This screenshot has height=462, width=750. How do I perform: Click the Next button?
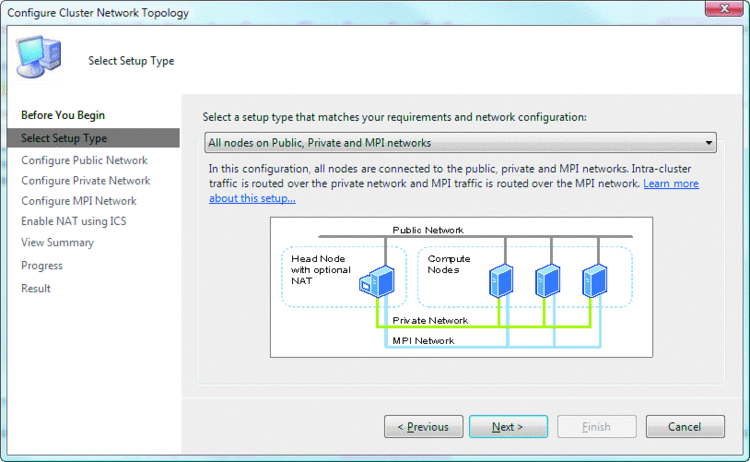(x=508, y=426)
